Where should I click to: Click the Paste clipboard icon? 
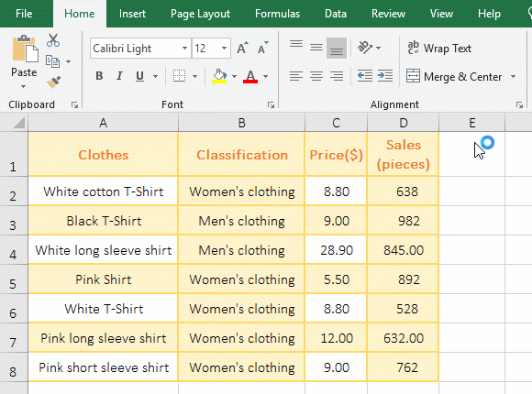(25, 49)
